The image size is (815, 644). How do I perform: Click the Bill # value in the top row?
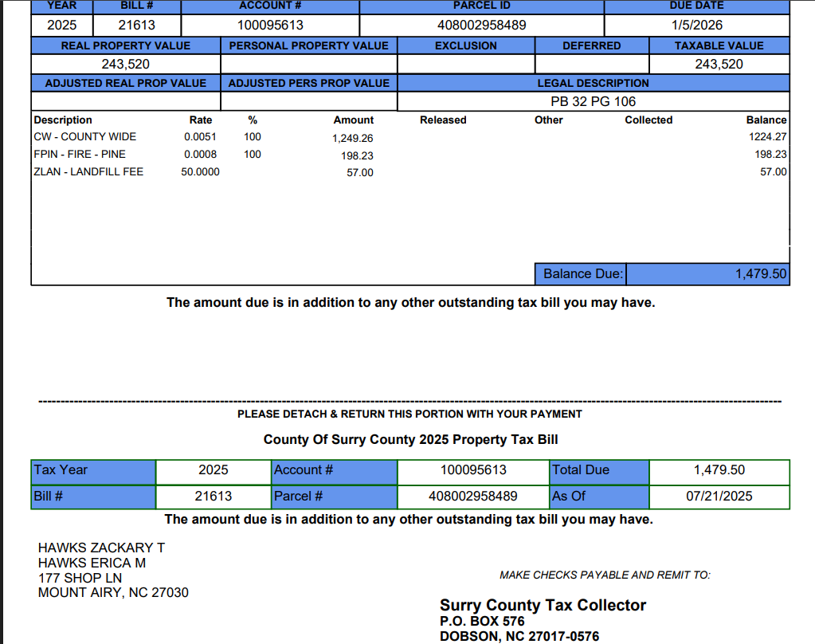[137, 25]
